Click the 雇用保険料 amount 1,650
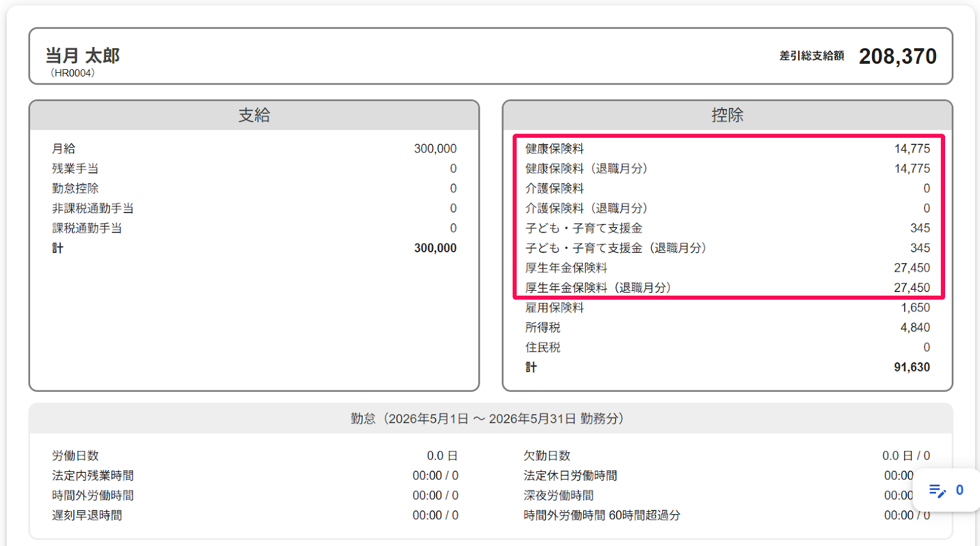 pos(915,308)
